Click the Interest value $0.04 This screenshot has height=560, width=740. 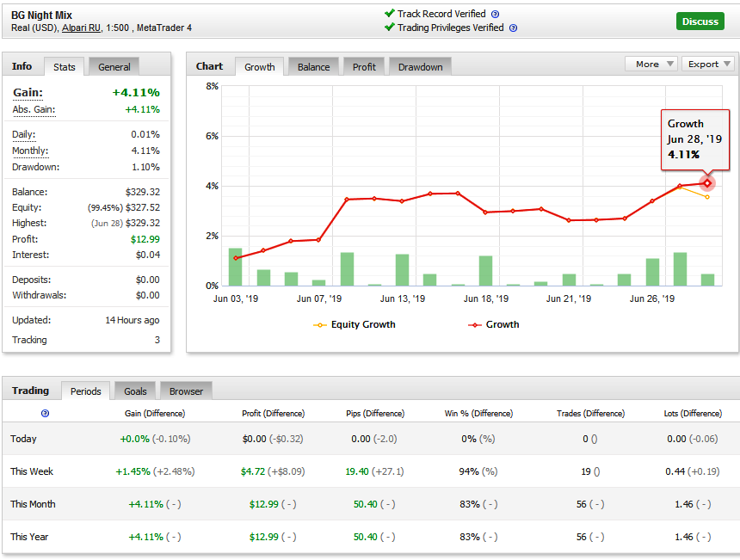pos(148,255)
